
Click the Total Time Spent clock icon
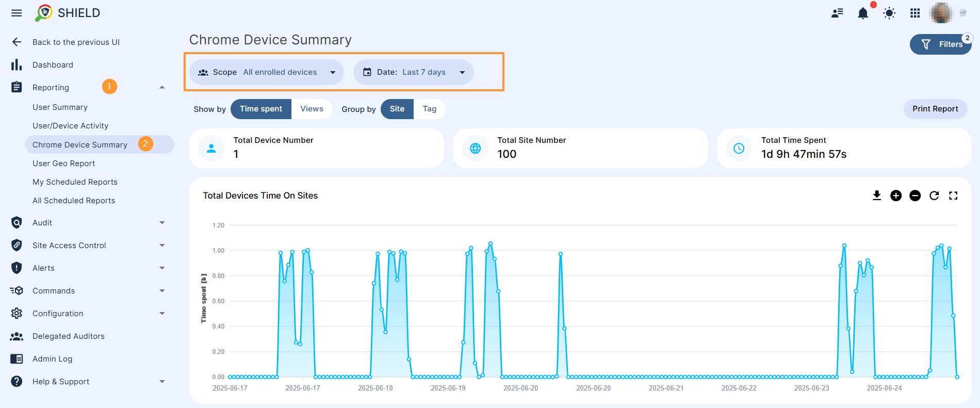739,149
